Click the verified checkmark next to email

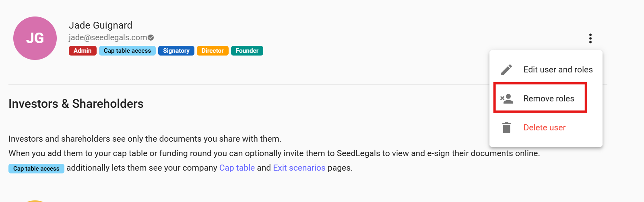click(151, 38)
